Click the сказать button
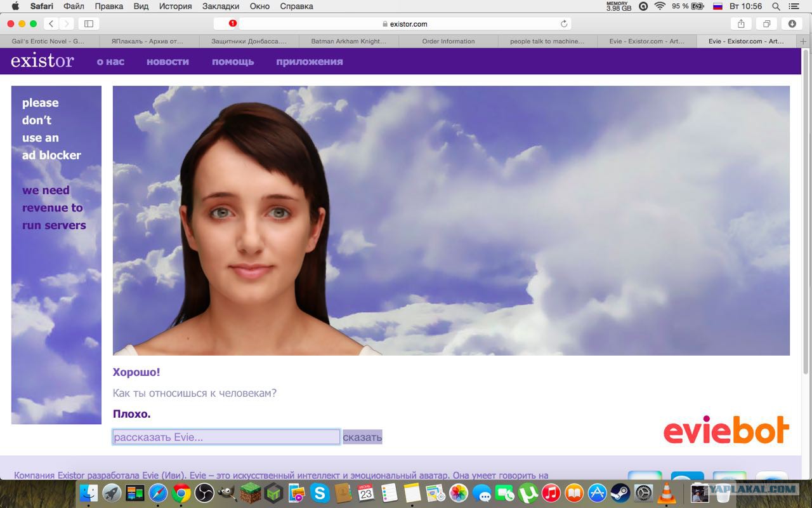The height and width of the screenshot is (508, 812). pyautogui.click(x=362, y=437)
